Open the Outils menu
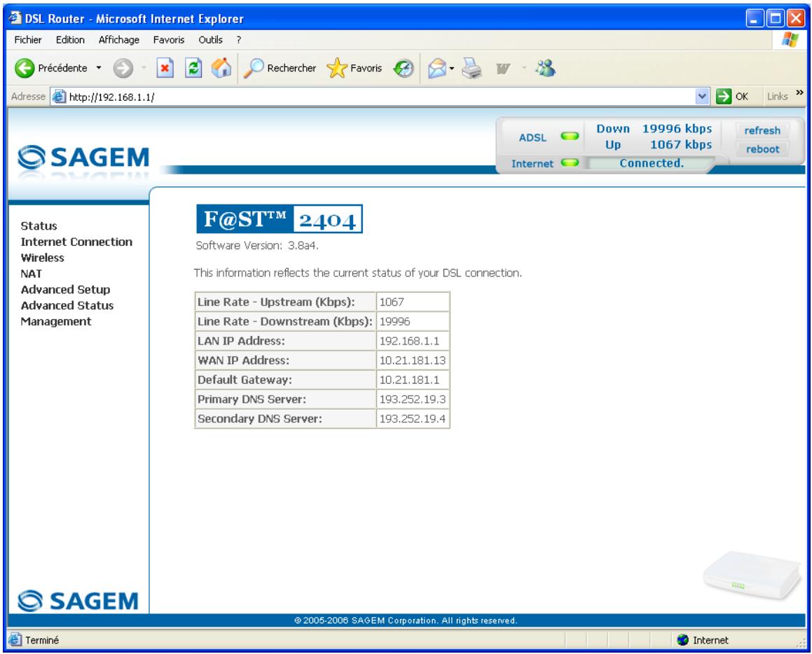 click(210, 40)
